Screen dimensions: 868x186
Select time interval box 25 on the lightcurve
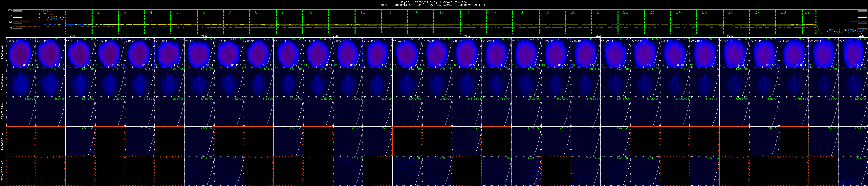[x=710, y=22]
